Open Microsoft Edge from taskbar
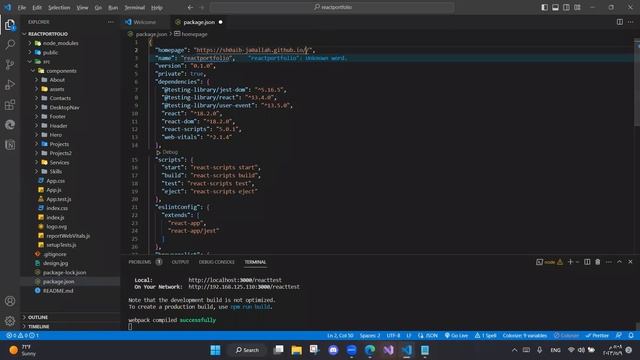 [x=370, y=350]
